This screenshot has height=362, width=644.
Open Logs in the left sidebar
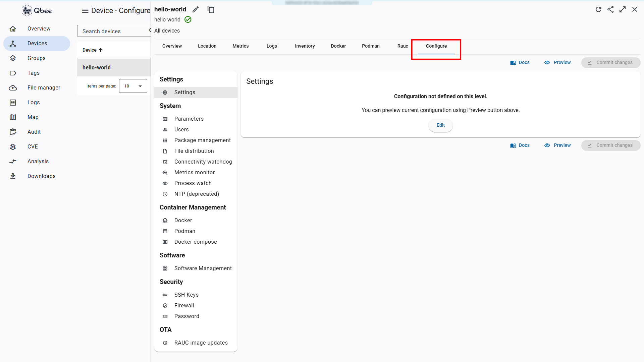(37, 103)
